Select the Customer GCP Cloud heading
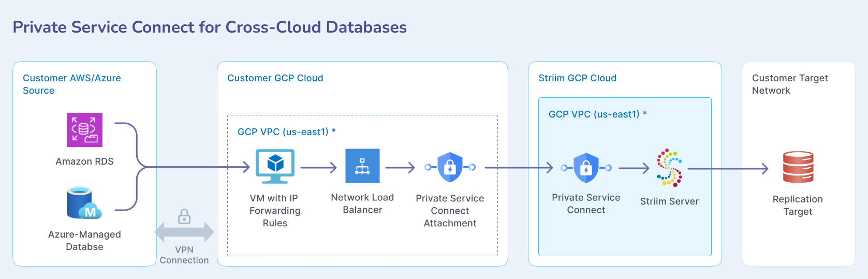868x279 pixels. click(275, 78)
